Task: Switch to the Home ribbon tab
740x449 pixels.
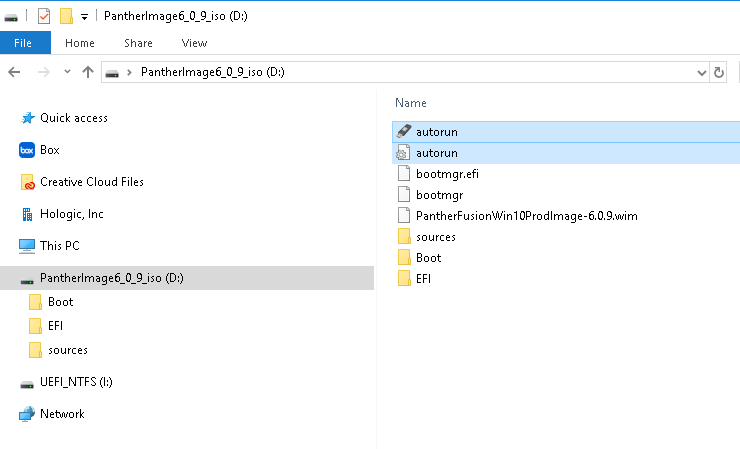Action: click(79, 43)
